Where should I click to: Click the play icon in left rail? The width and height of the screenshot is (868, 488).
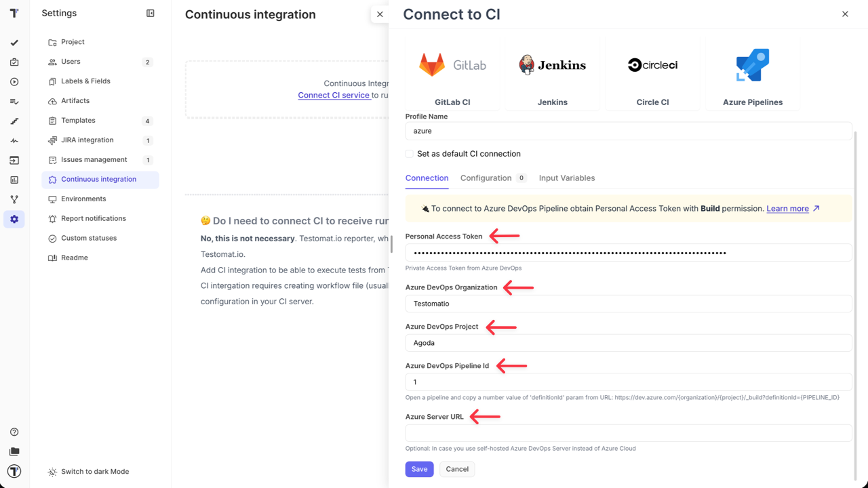coord(14,82)
